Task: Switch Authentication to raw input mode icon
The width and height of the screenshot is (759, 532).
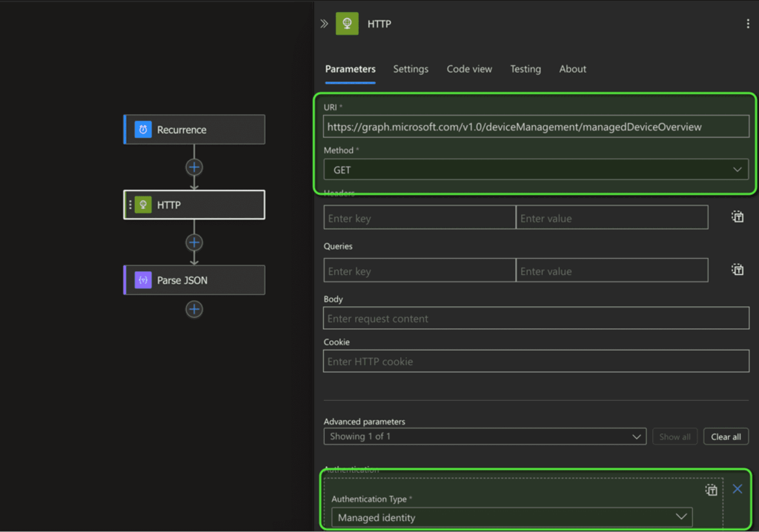Action: (x=711, y=489)
